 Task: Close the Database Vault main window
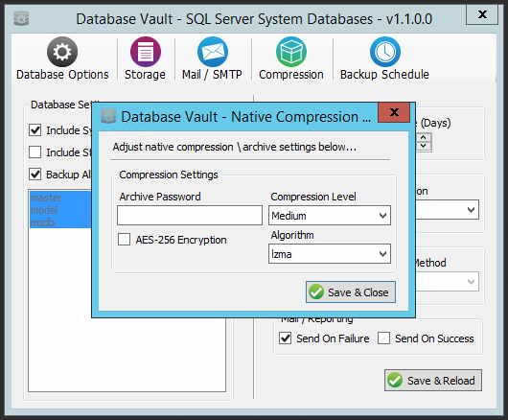(482, 14)
